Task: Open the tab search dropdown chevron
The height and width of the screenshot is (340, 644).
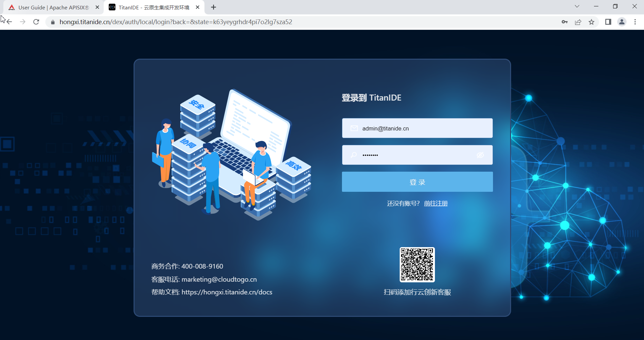Action: point(577,6)
